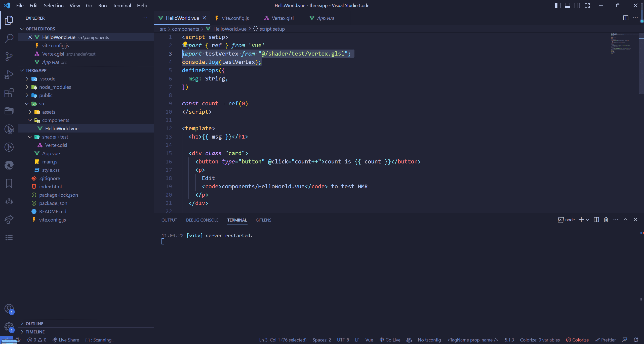Open the Manage gear icon
This screenshot has width=644, height=344.
(9, 327)
